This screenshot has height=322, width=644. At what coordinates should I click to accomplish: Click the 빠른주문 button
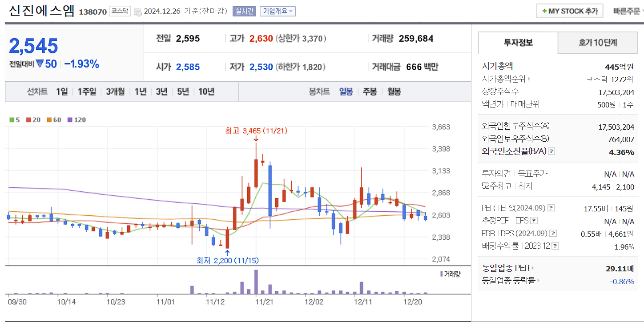click(627, 11)
